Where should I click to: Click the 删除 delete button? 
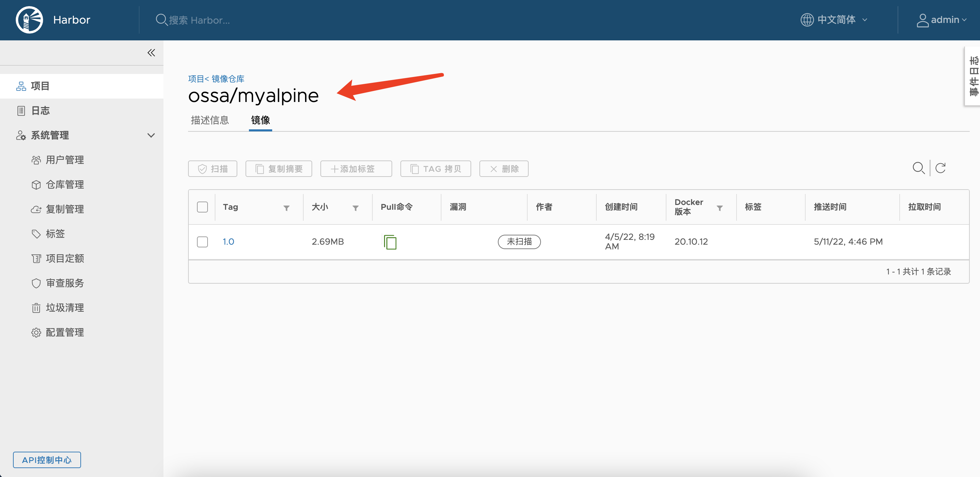[x=504, y=169]
